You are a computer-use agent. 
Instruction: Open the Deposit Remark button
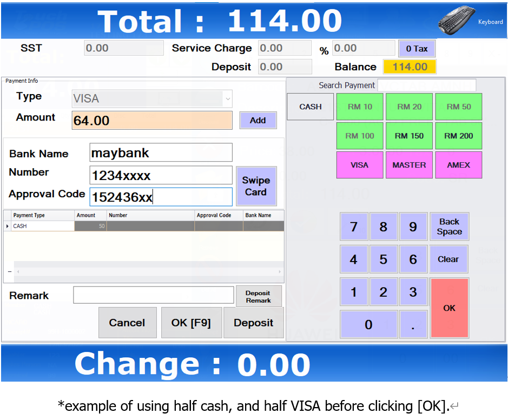click(258, 296)
